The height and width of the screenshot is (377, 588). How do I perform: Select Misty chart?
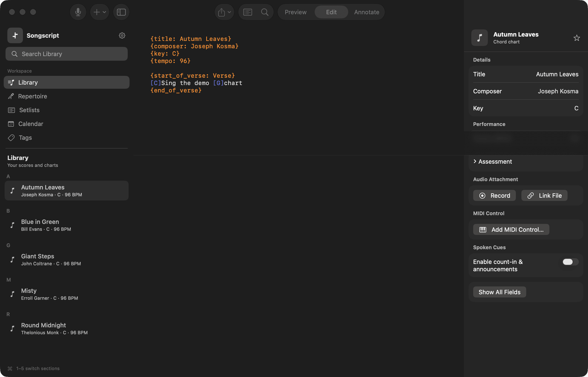pos(67,294)
